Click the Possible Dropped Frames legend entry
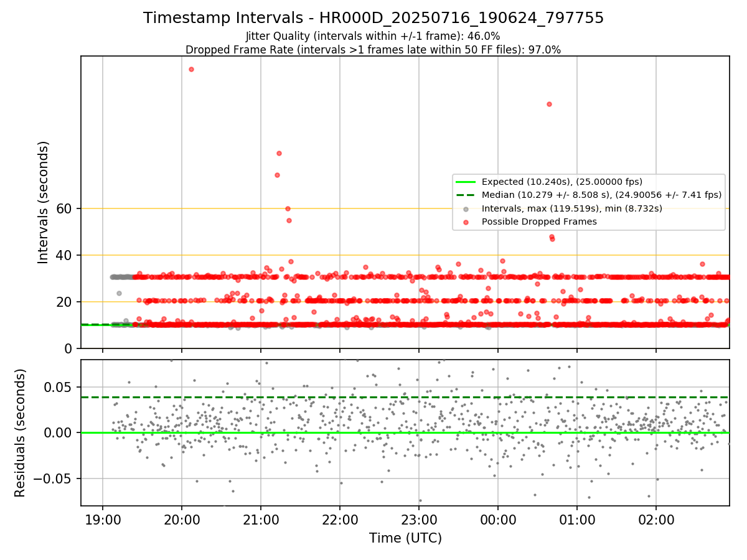The width and height of the screenshot is (747, 560). (539, 222)
